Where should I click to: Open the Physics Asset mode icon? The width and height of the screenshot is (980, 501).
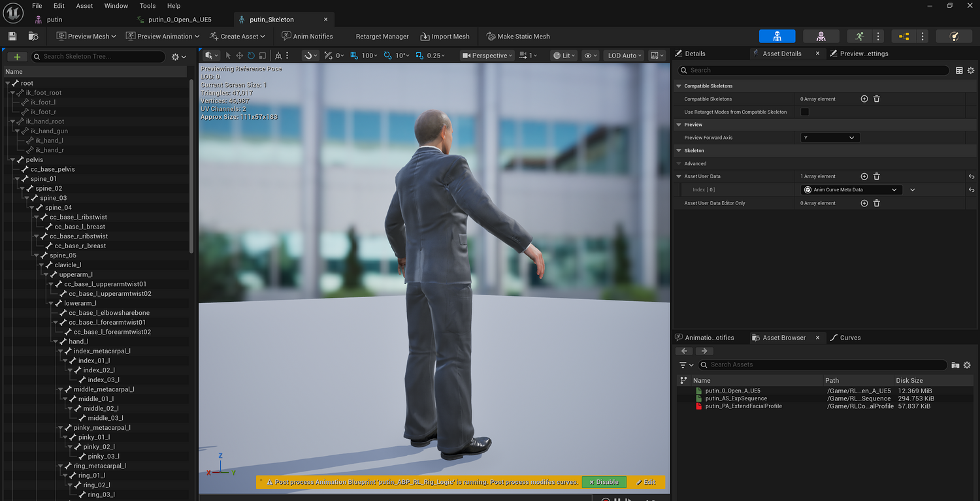[x=954, y=37]
